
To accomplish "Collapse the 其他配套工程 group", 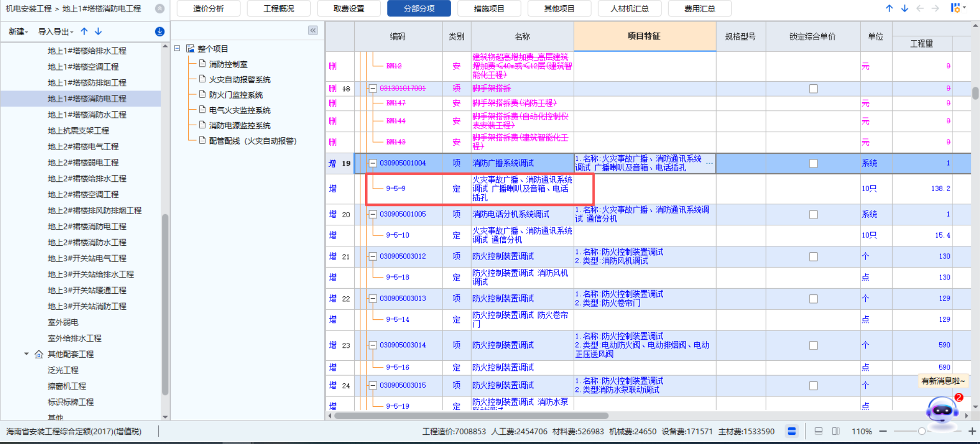I will [26, 354].
